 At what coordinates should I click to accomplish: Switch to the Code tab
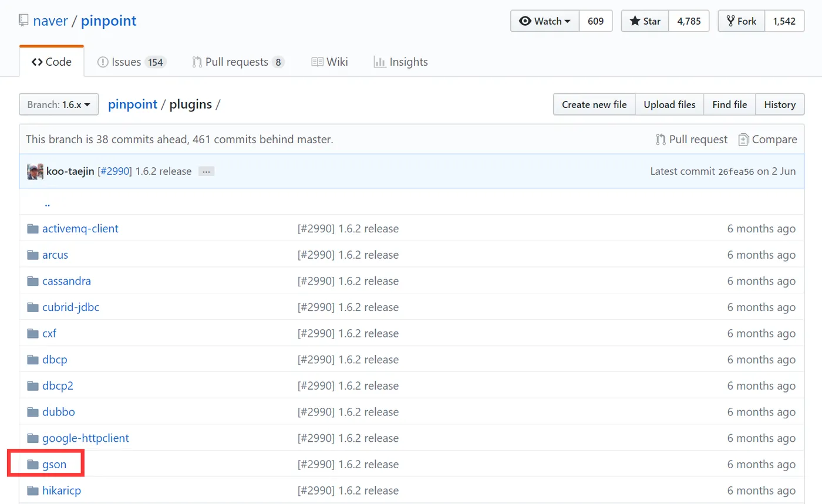(x=52, y=62)
